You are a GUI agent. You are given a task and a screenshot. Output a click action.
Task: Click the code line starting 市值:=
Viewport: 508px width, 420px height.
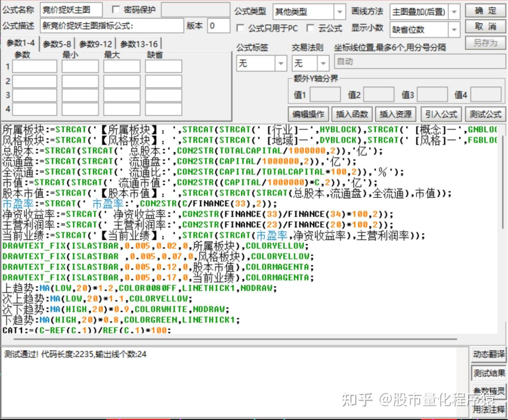click(190, 183)
